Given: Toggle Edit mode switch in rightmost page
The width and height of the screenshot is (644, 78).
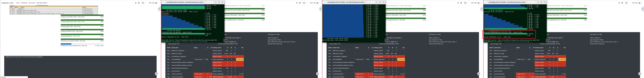Looking at the screenshot, I should [640, 3].
